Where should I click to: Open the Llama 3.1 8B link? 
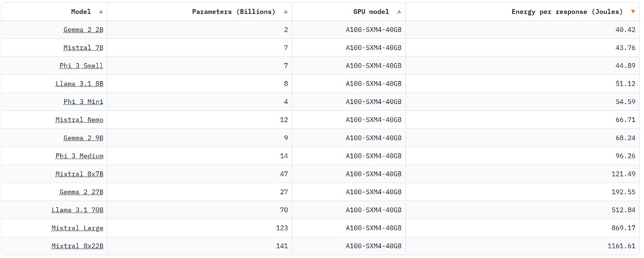[x=80, y=84]
